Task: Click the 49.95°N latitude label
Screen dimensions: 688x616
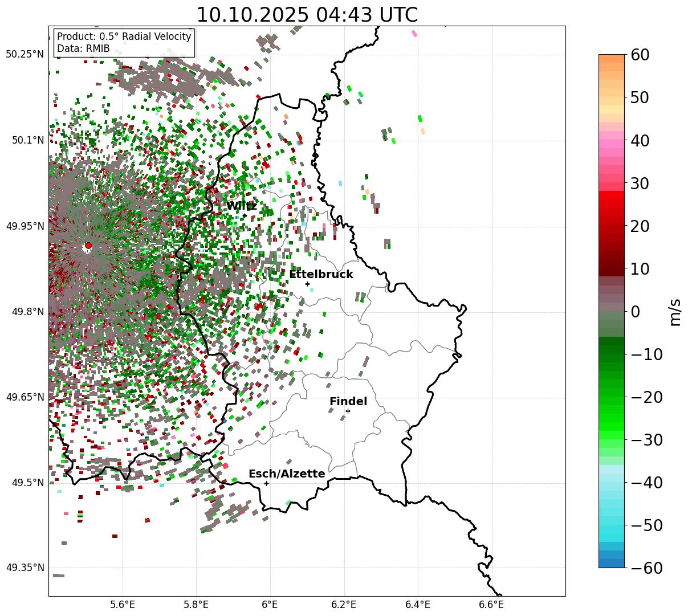Action: coord(25,226)
